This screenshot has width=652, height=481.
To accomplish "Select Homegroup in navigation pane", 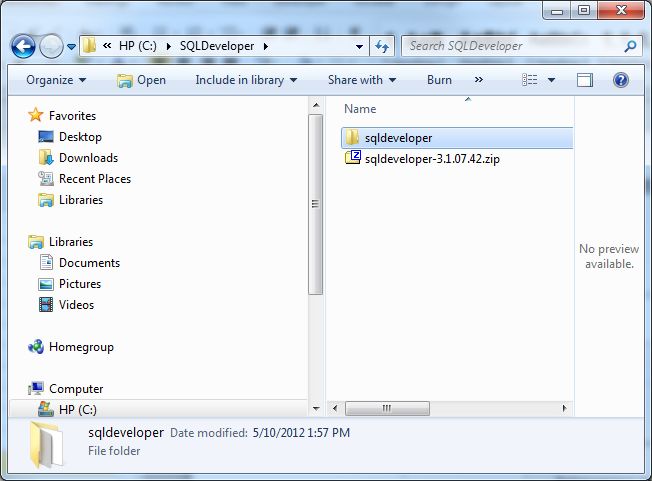I will 81,347.
